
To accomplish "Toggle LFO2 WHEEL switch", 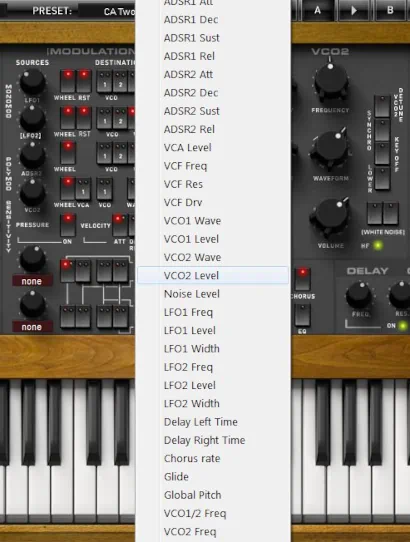I will [68, 118].
